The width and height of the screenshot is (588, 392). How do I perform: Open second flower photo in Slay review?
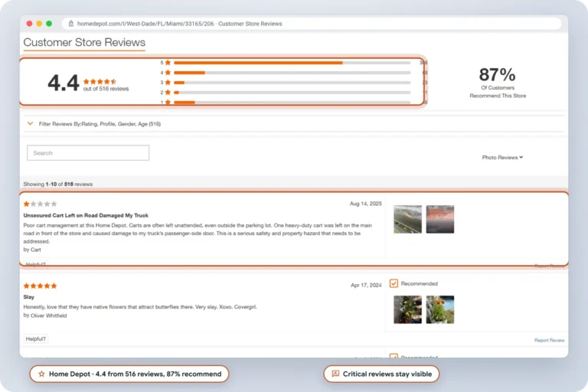coord(440,309)
